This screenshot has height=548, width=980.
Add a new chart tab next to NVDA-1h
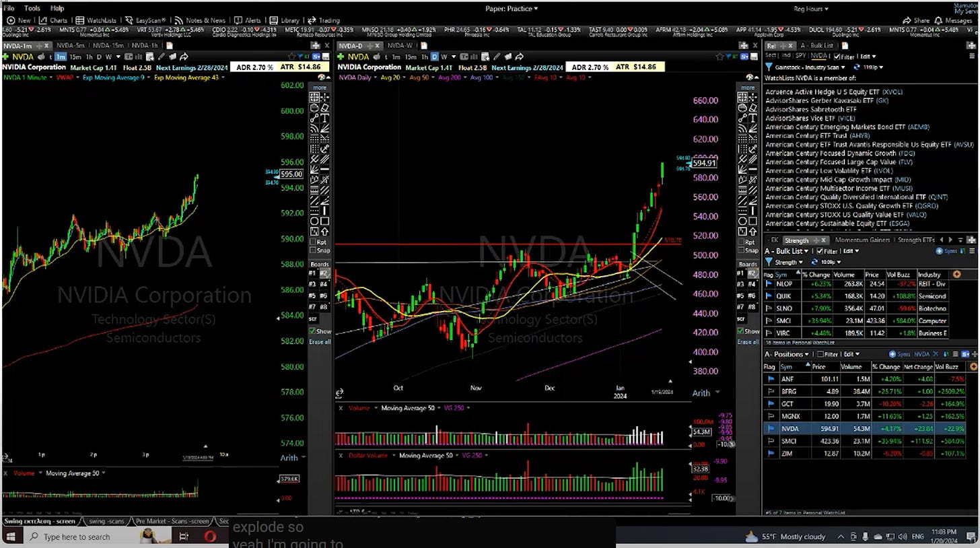170,46
